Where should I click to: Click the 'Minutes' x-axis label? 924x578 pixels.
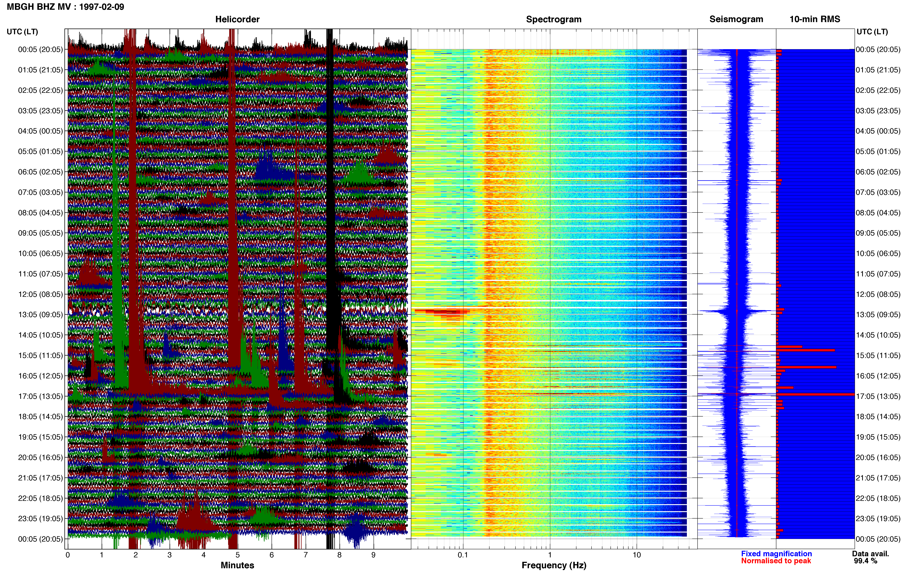click(237, 565)
